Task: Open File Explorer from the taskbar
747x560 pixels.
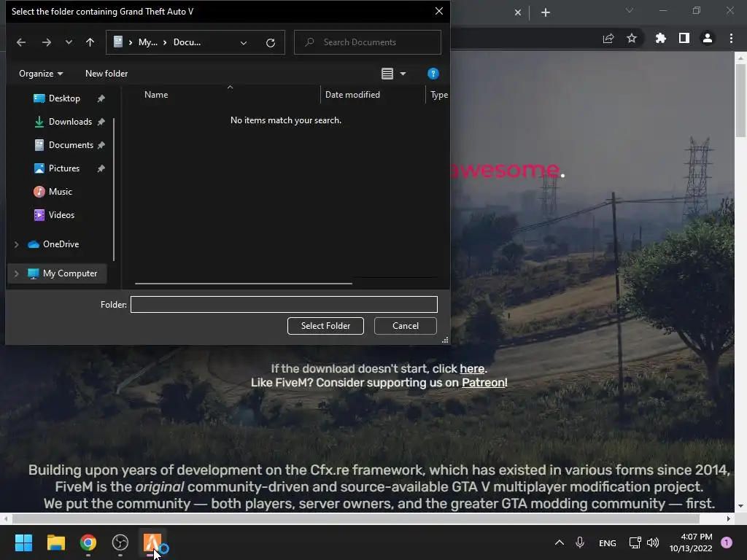Action: coord(55,542)
